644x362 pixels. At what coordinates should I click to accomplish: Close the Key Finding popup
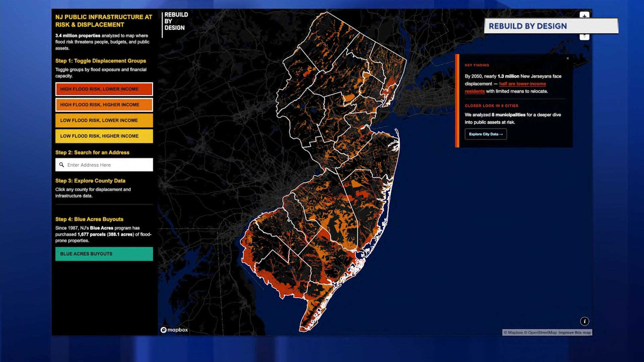point(568,58)
